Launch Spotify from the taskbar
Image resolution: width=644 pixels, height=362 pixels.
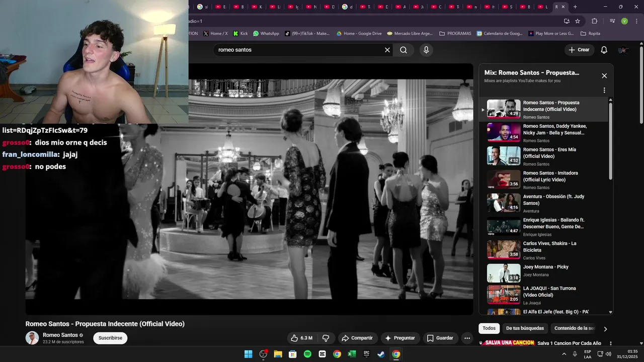[307, 354]
